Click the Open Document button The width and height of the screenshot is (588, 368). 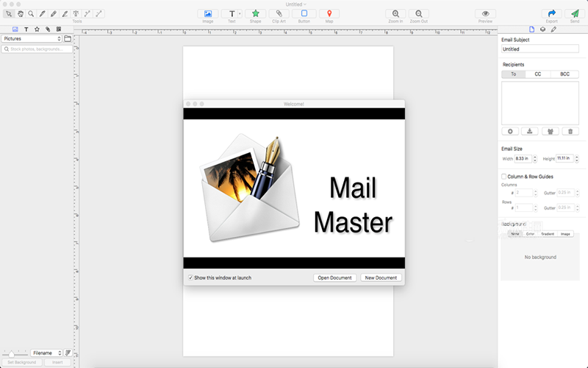click(334, 277)
